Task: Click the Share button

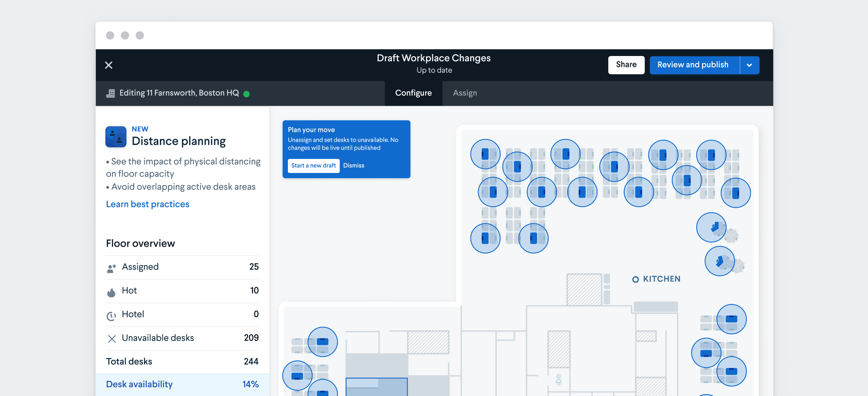Action: point(626,65)
